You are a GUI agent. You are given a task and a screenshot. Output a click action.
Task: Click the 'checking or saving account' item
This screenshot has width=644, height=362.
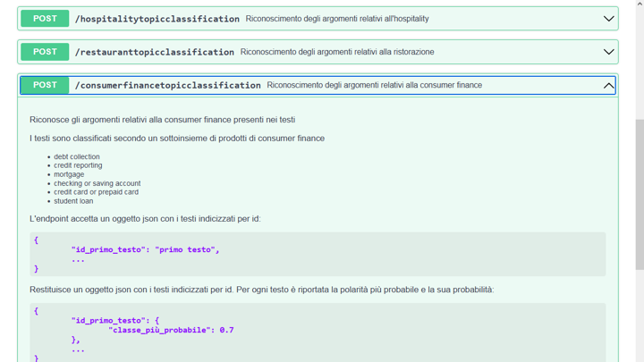click(97, 183)
